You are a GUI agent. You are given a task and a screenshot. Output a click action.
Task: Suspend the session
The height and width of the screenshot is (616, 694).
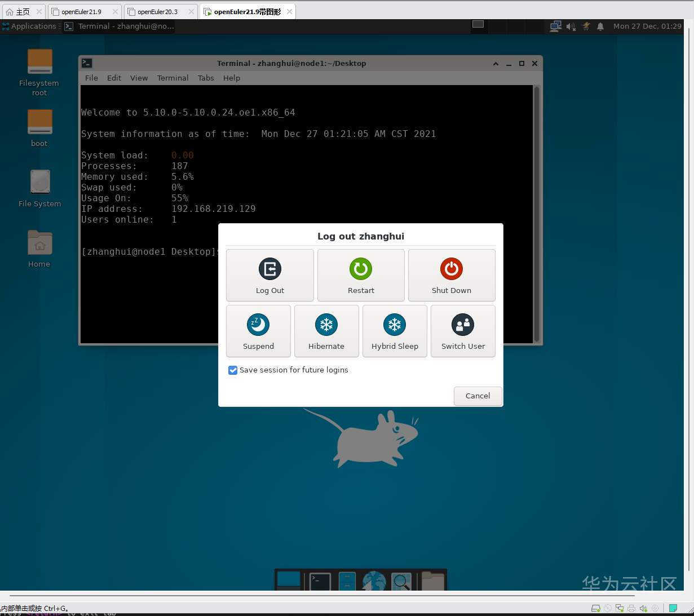[258, 331]
